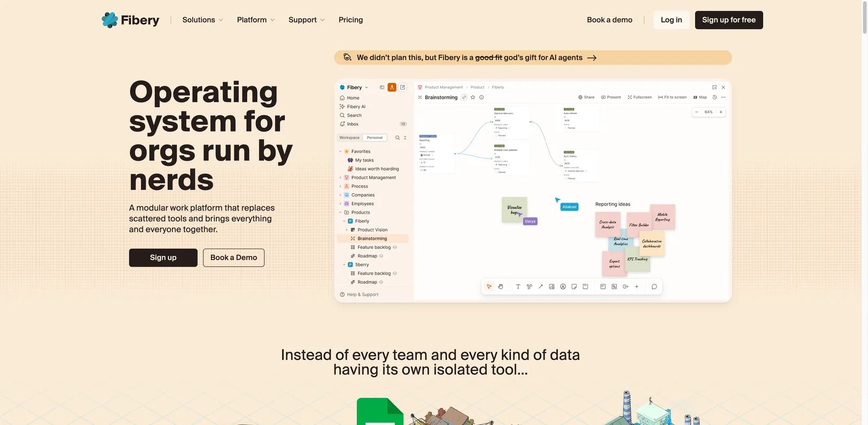Select the arrow connector tool
The width and height of the screenshot is (868, 425).
tap(540, 287)
